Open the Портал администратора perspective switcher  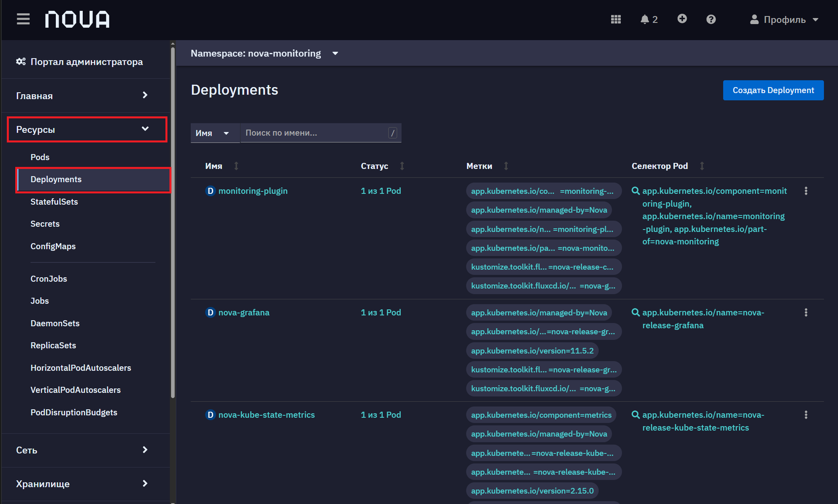80,62
